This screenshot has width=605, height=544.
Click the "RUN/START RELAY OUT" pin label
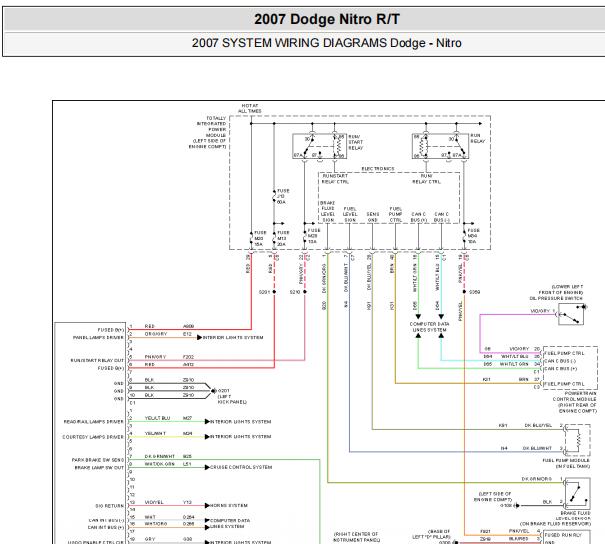97,360
